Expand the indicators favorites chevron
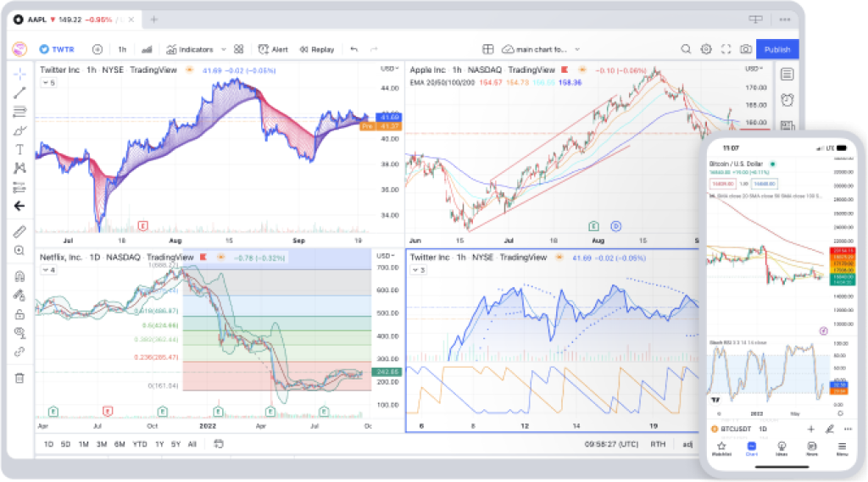Screen dimensions: 868x482 (x=224, y=49)
